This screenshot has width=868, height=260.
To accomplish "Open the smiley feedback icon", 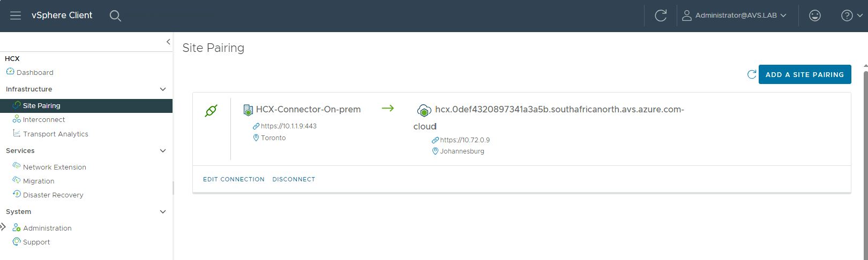I will point(815,16).
